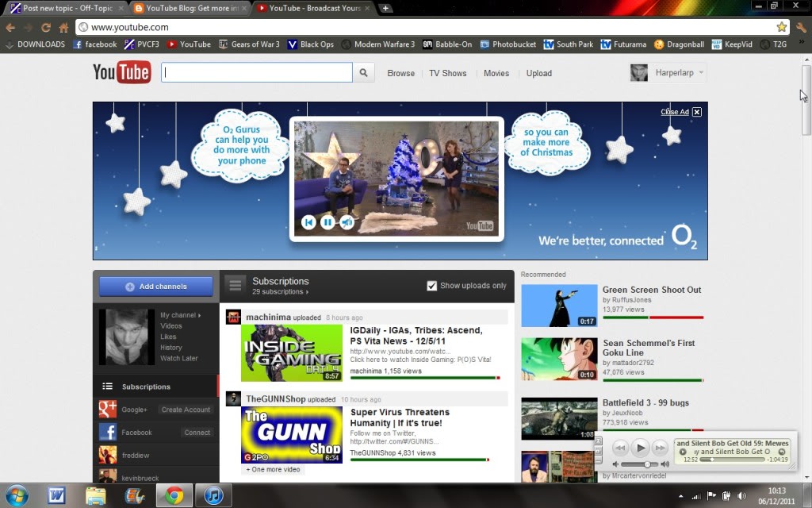812x508 pixels.
Task: Open History link in the sidebar
Action: point(171,348)
